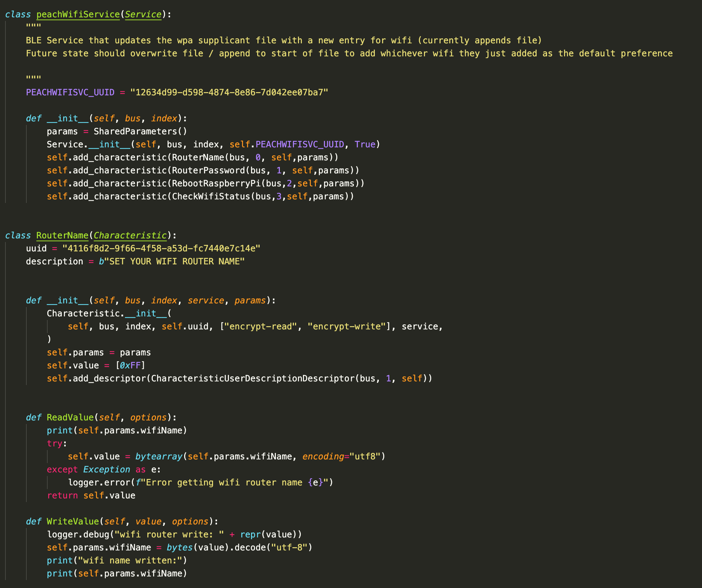The image size is (702, 588).
Task: Click the "encrypt-read" string literal
Action: click(260, 327)
